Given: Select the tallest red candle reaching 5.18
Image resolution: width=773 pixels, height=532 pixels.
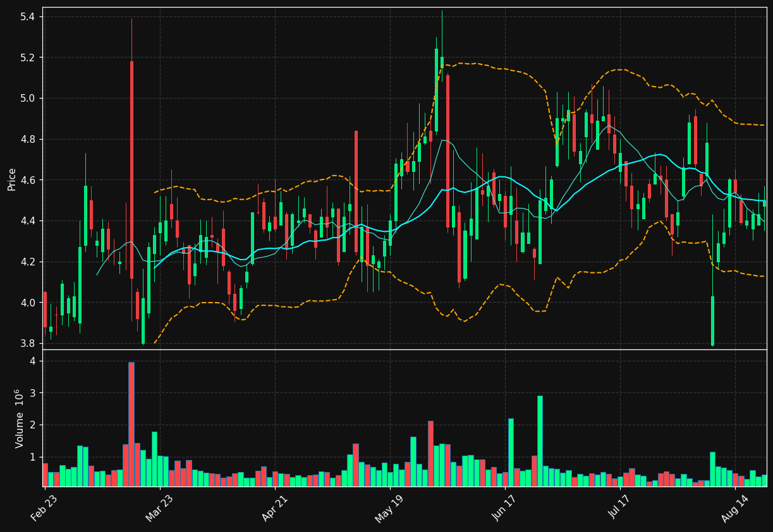Looking at the screenshot, I should (131, 170).
